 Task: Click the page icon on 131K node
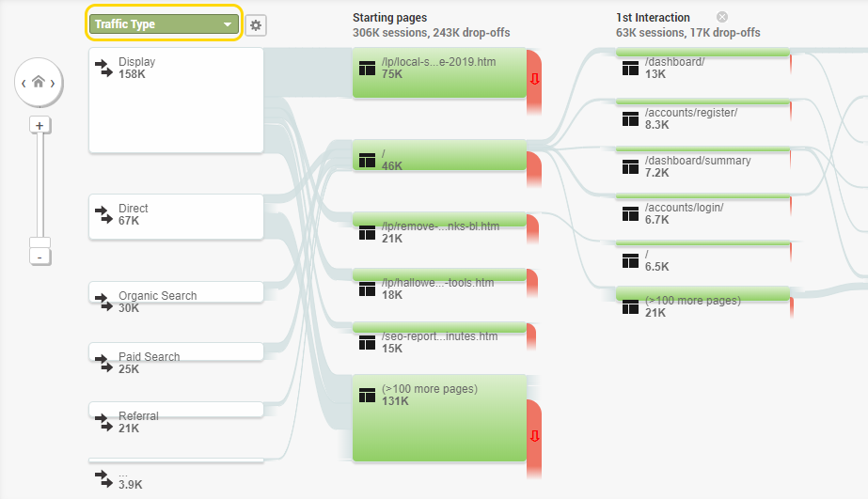(367, 395)
